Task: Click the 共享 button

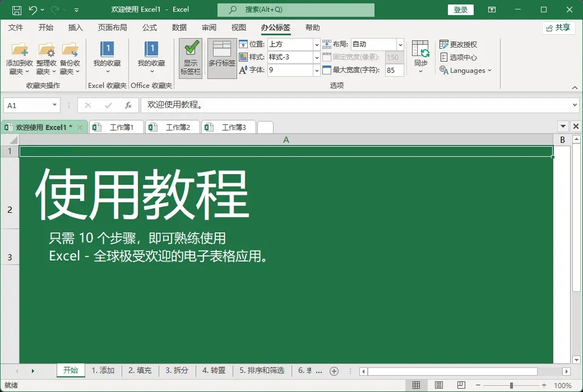Action: (559, 27)
